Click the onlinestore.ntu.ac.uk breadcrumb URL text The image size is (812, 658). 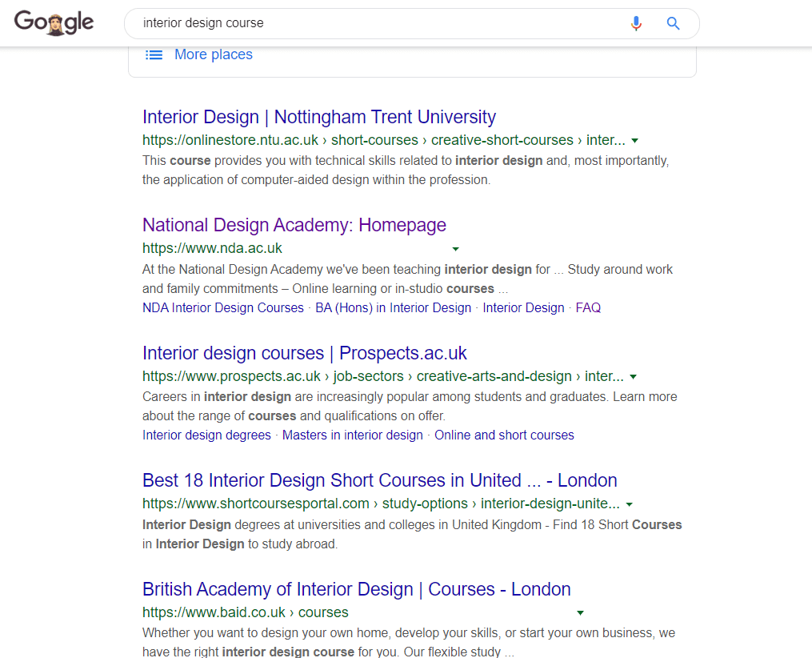pos(384,140)
